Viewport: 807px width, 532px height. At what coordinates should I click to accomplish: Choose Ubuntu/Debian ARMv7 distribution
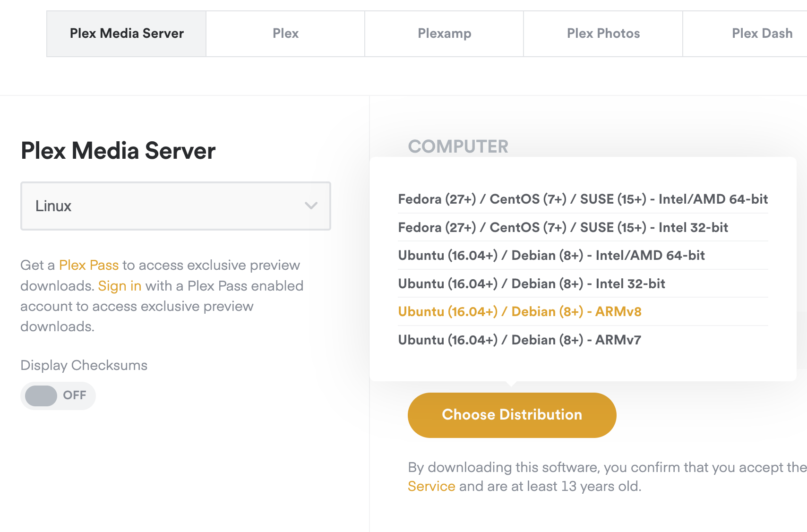[519, 340]
